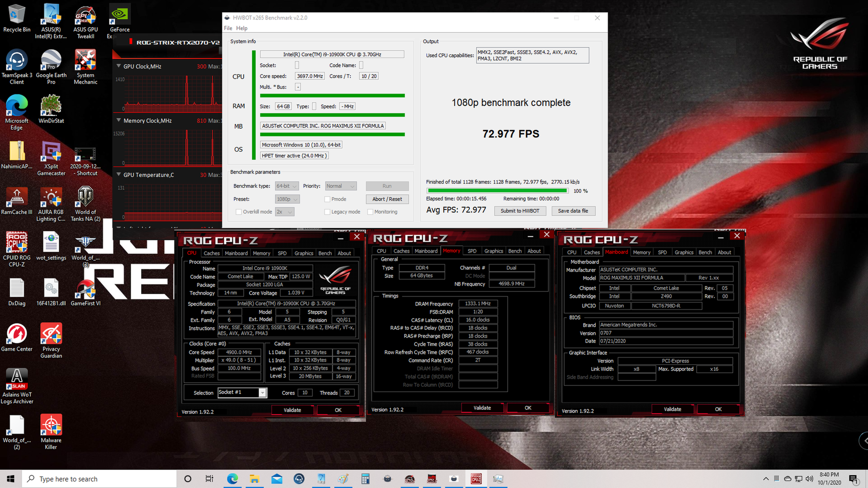Toggle the Legacy mode checkbox
This screenshot has height=488, width=868.
point(327,212)
